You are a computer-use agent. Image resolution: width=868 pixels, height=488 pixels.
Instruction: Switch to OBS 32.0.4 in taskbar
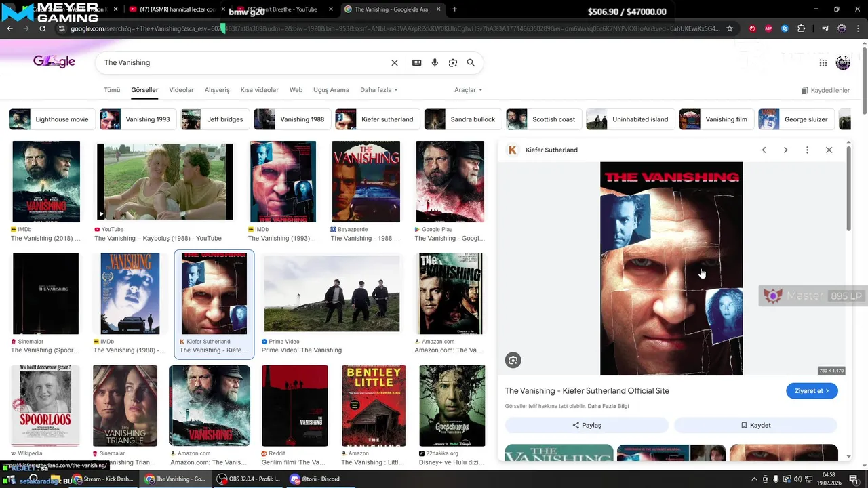point(248,479)
